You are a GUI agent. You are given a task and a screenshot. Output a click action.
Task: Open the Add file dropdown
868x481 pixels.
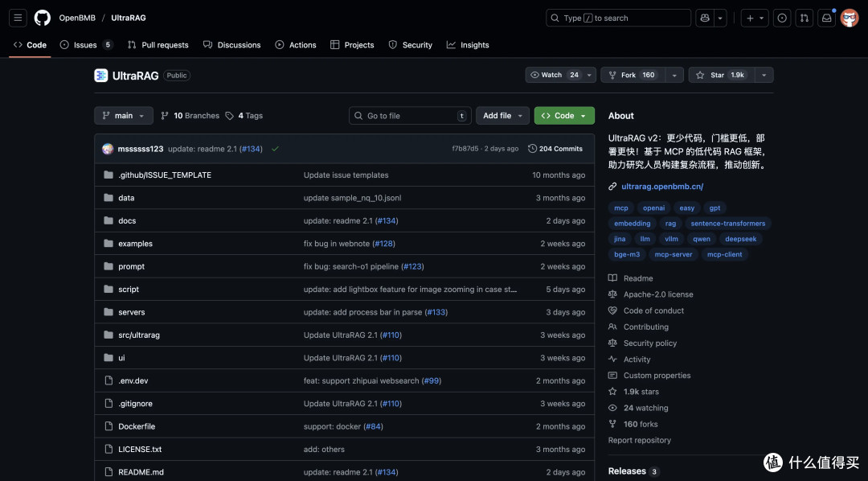click(502, 115)
